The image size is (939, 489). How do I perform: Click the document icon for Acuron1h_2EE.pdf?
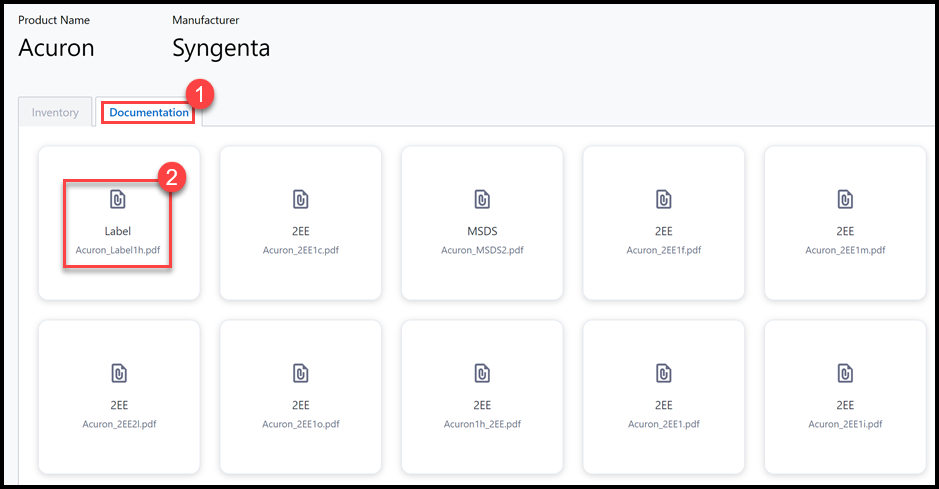tap(482, 373)
